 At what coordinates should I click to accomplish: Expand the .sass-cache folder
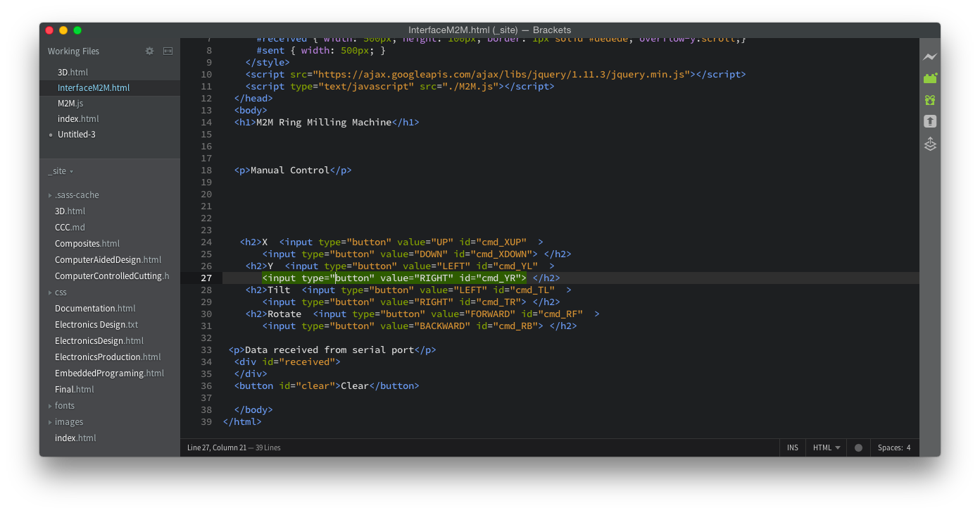pyautogui.click(x=77, y=195)
